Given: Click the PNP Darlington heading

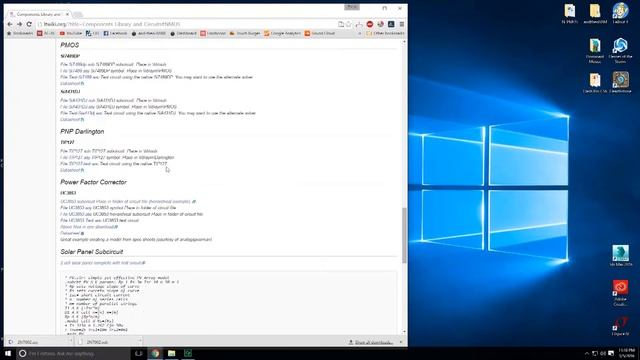Looking at the screenshot, I should coord(82,131).
